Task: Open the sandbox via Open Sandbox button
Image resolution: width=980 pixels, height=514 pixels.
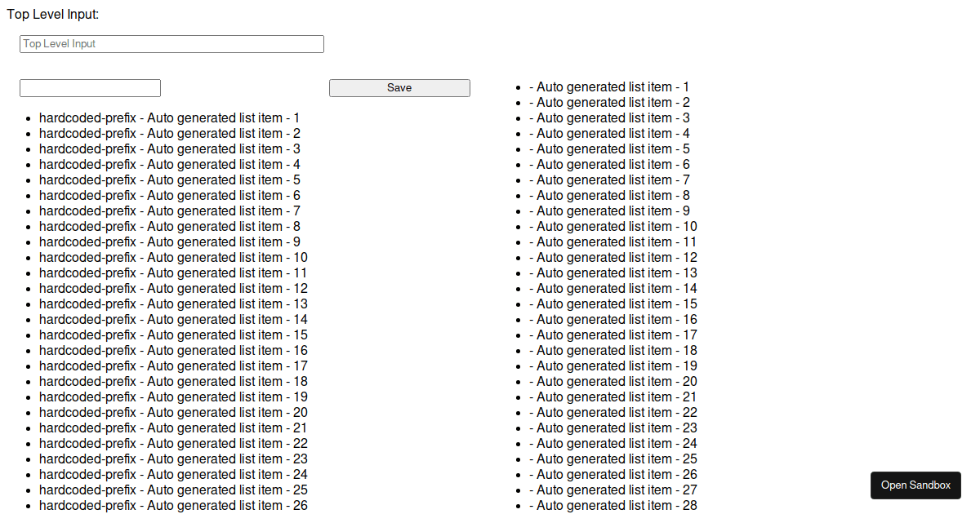Action: (915, 485)
